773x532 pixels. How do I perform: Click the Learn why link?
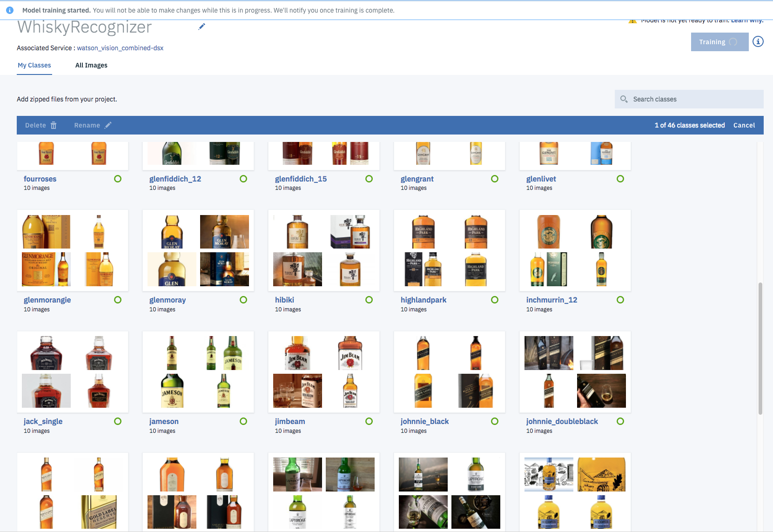click(747, 20)
